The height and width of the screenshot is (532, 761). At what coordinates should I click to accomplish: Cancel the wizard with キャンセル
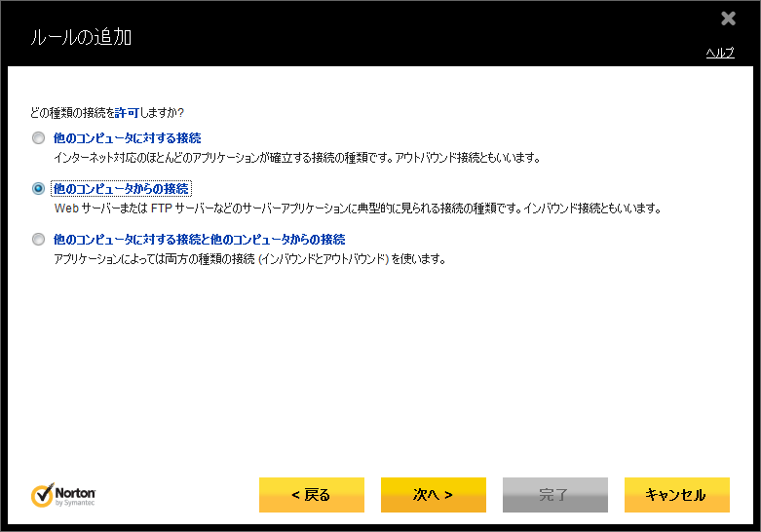[x=676, y=494]
